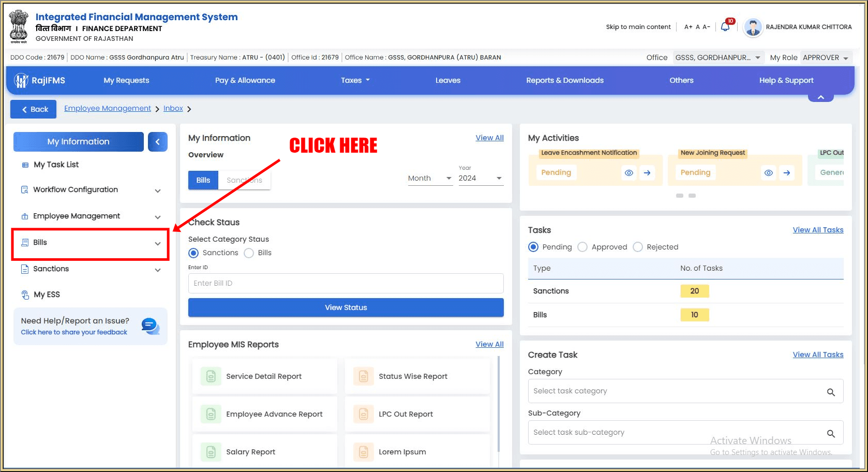This screenshot has height=472, width=868.
Task: Click the Employee Management sidebar icon
Action: click(24, 216)
